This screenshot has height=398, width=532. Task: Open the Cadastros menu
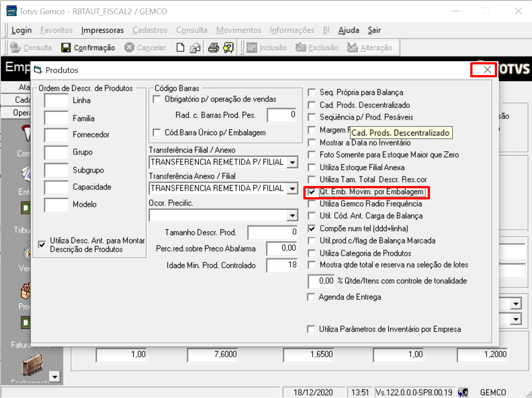click(150, 30)
